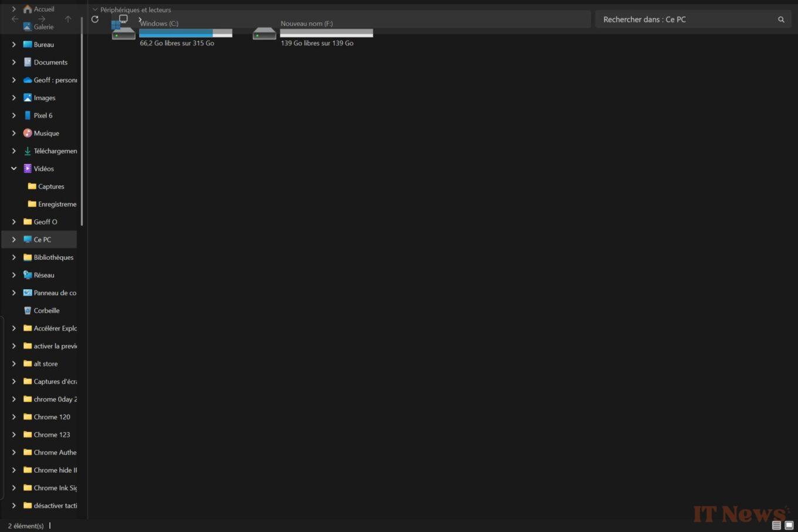This screenshot has height=532, width=798.
Task: Start a search with the magnifier icon
Action: tap(780, 19)
